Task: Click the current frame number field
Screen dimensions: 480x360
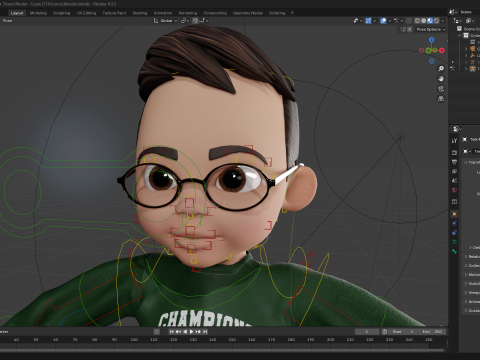Action: [x=367, y=332]
